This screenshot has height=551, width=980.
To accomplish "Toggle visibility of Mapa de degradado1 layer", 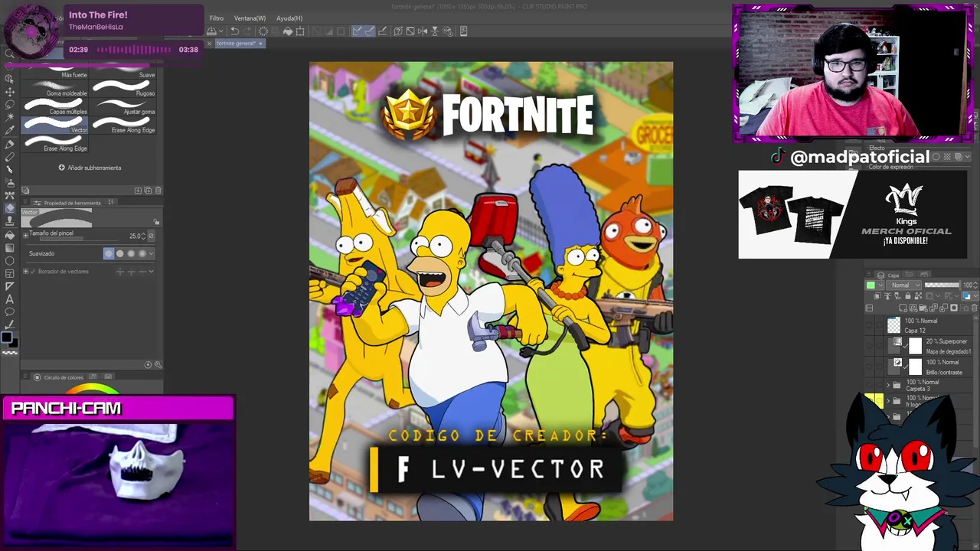I will 870,345.
